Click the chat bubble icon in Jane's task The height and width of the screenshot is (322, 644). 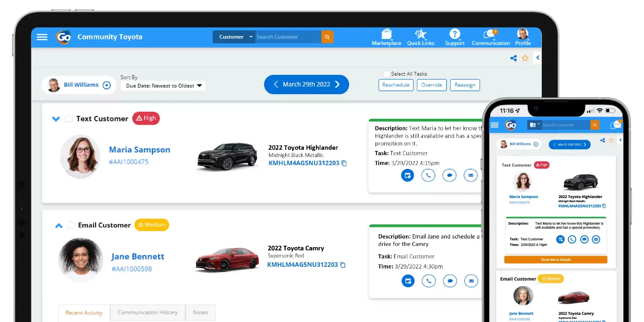tap(450, 281)
